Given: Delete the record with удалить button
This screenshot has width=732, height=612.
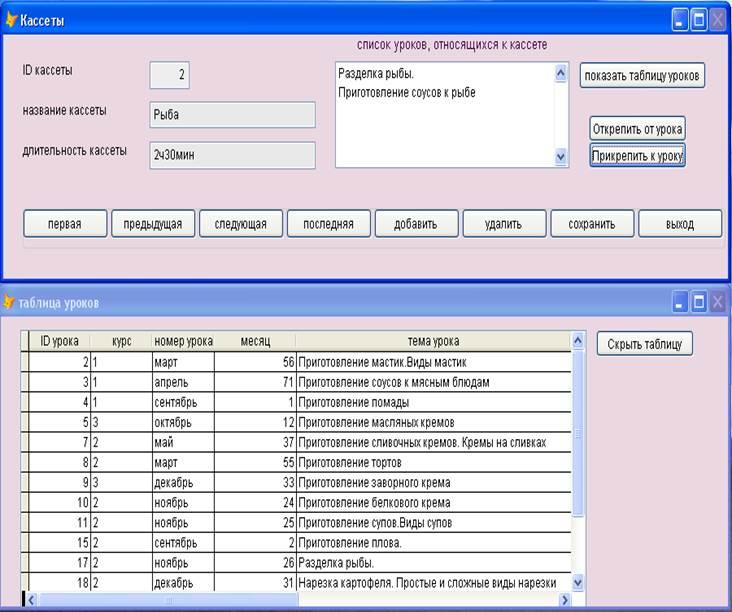Looking at the screenshot, I should 503,225.
